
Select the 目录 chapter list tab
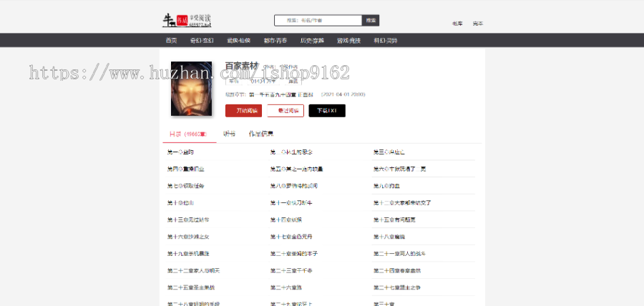(x=187, y=134)
